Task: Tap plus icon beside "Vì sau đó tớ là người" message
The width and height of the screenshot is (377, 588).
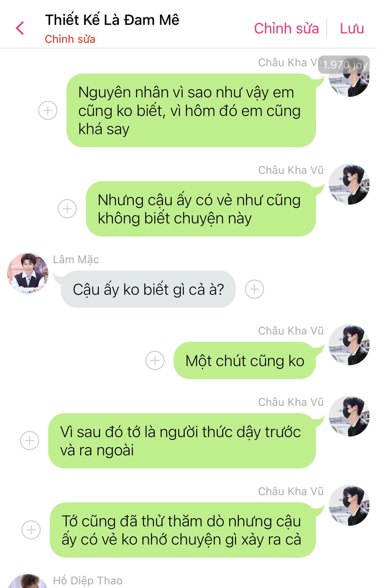Action: (x=30, y=441)
